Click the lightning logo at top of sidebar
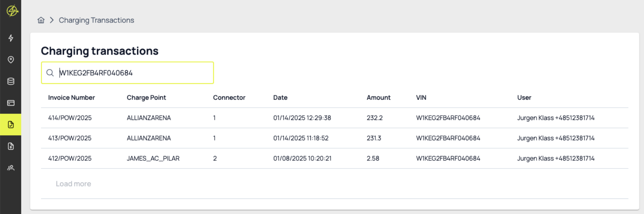The height and width of the screenshot is (214, 644). (x=12, y=10)
